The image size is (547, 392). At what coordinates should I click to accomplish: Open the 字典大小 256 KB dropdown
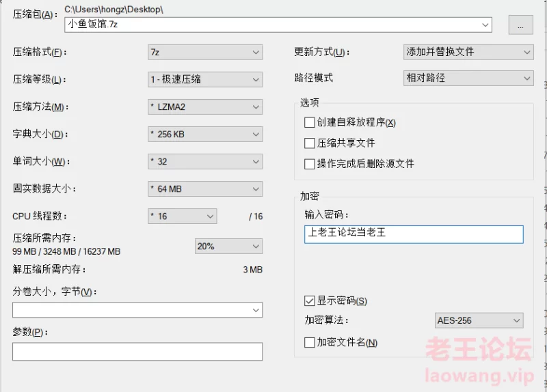click(205, 134)
